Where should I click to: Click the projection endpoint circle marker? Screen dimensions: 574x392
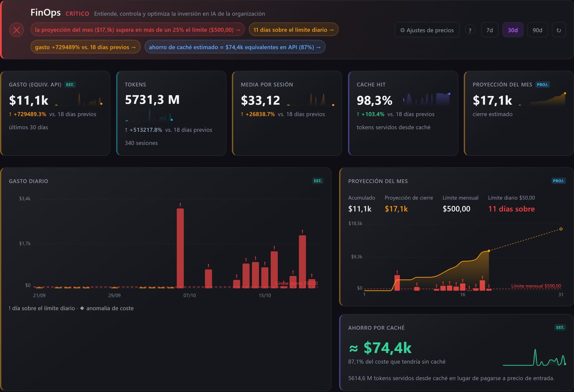[x=561, y=229]
